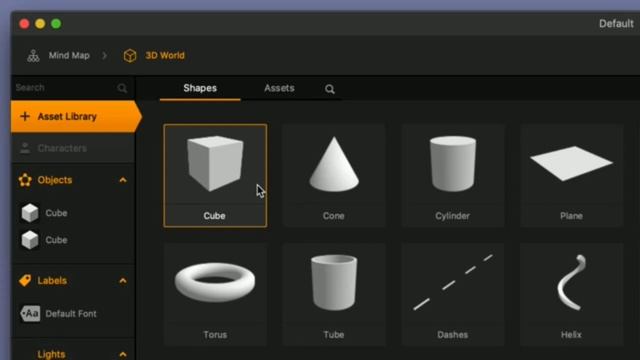Image resolution: width=640 pixels, height=360 pixels.
Task: Choose the Cone shape thumbnail
Action: coord(334,176)
